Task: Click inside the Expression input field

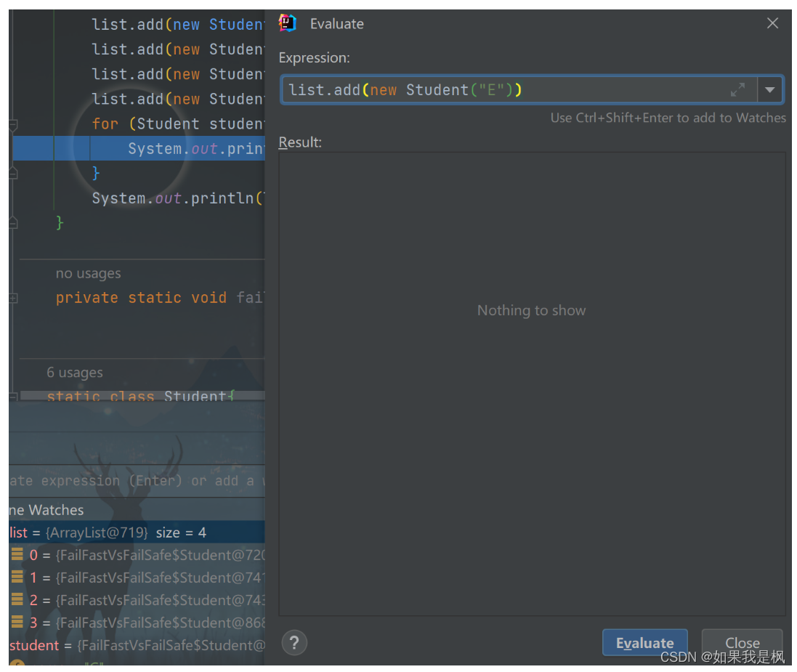Action: (509, 89)
